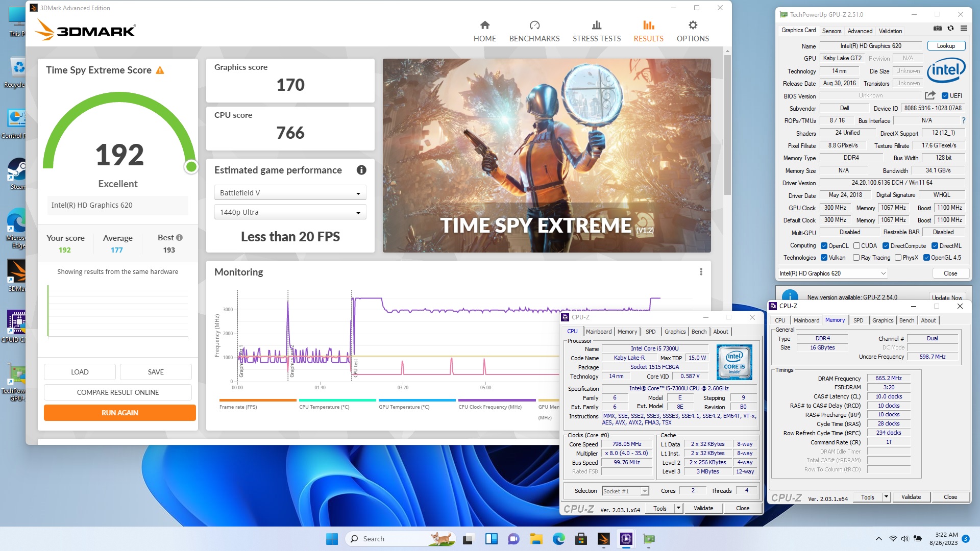Click CPU-Z taskbar icon
This screenshot has width=980, height=551.
click(626, 539)
